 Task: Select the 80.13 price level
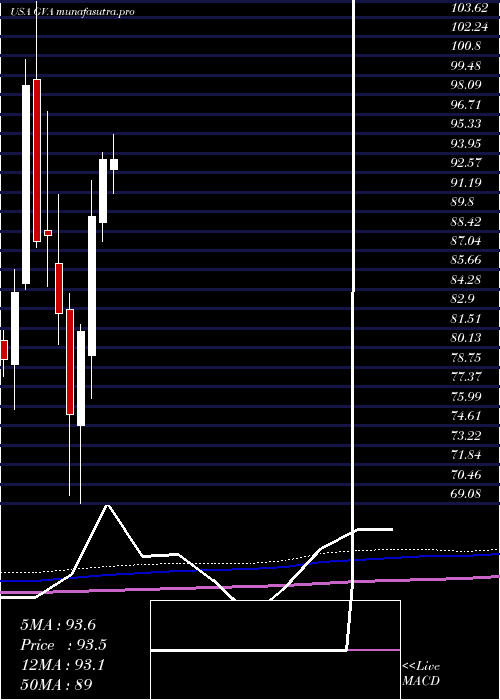click(467, 338)
